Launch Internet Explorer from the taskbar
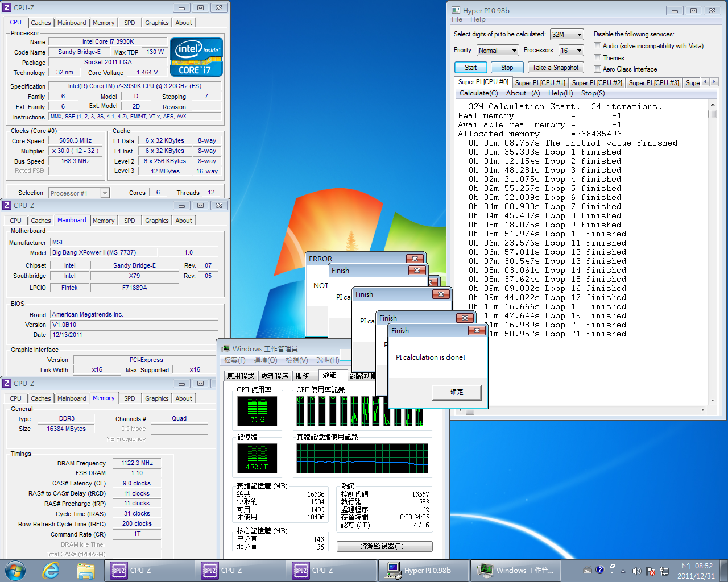 51,570
